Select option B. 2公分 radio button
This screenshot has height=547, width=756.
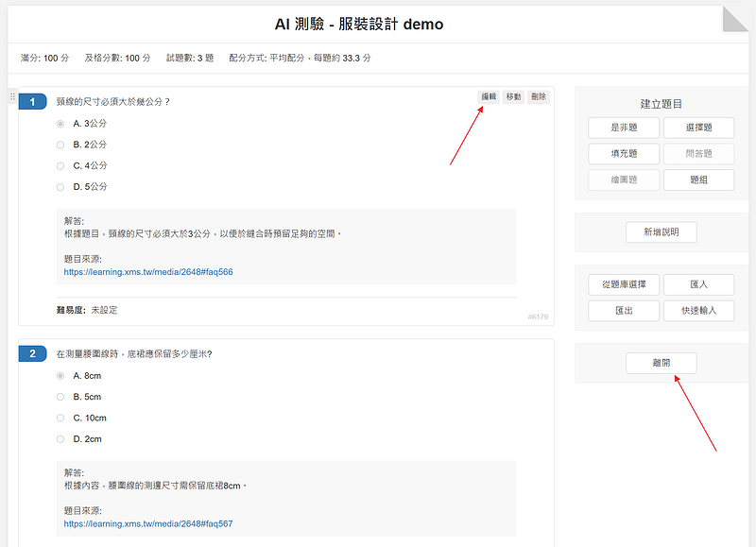pyautogui.click(x=60, y=145)
